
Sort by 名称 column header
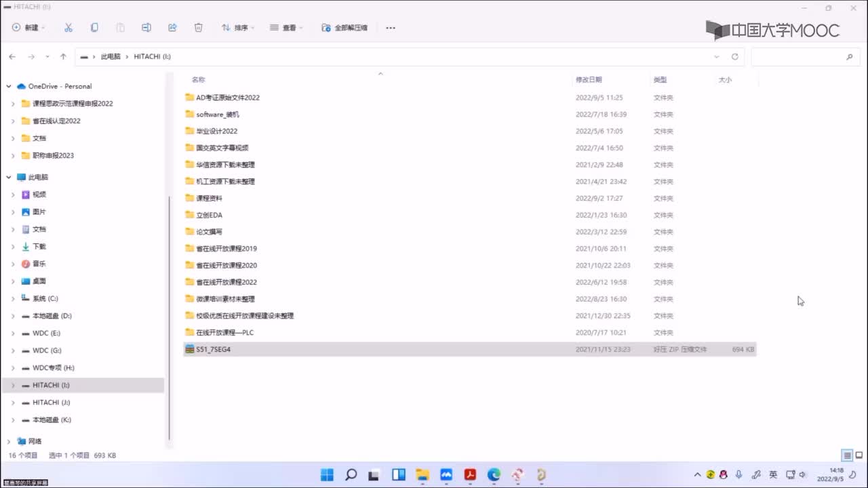point(198,80)
